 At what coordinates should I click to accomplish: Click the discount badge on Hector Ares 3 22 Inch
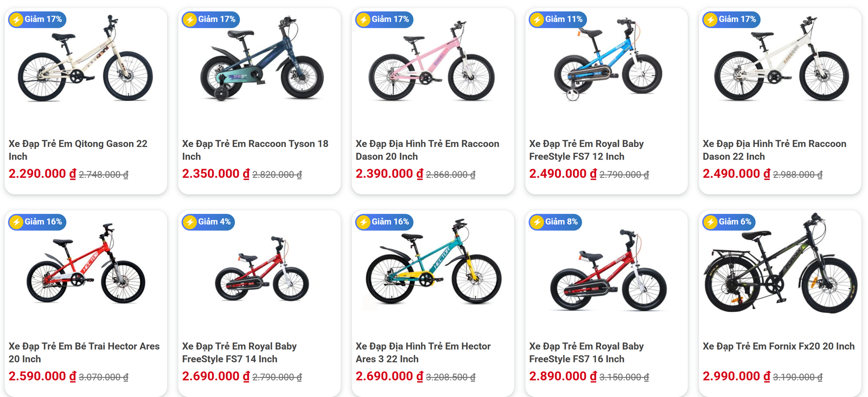[384, 222]
